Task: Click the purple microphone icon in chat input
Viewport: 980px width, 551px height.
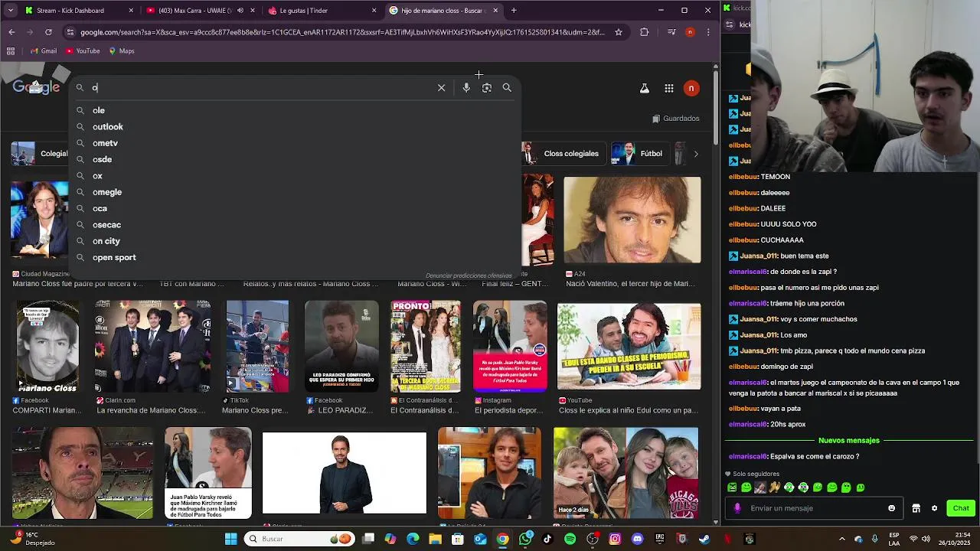Action: pyautogui.click(x=737, y=508)
